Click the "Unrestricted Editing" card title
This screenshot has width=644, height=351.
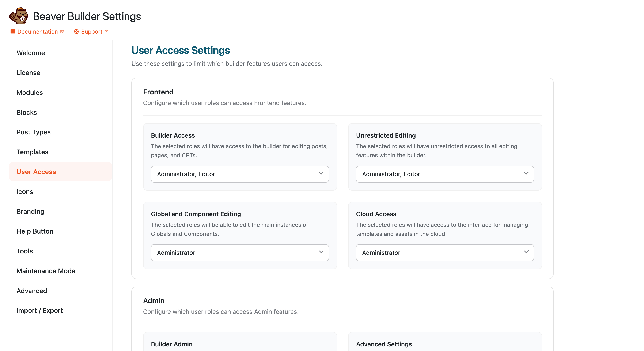386,135
